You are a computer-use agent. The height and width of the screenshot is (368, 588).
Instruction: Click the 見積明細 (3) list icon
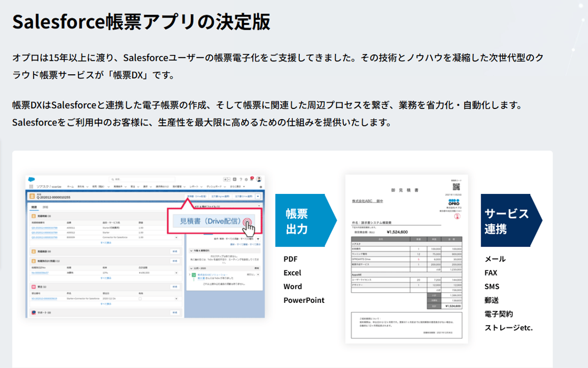point(33,216)
